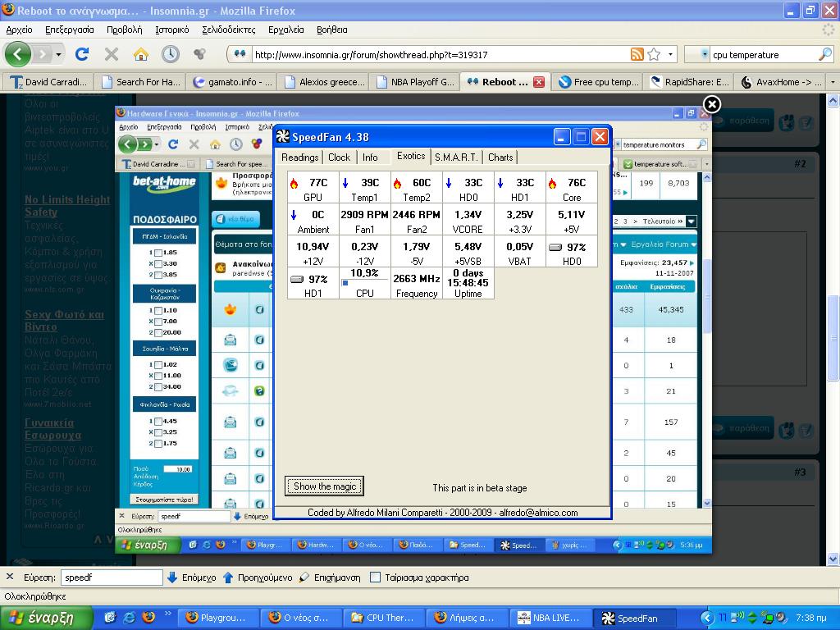The width and height of the screenshot is (840, 630).
Task: Tick the 34.00 odds checkbox in bet-at-home
Action: pyautogui.click(x=158, y=387)
